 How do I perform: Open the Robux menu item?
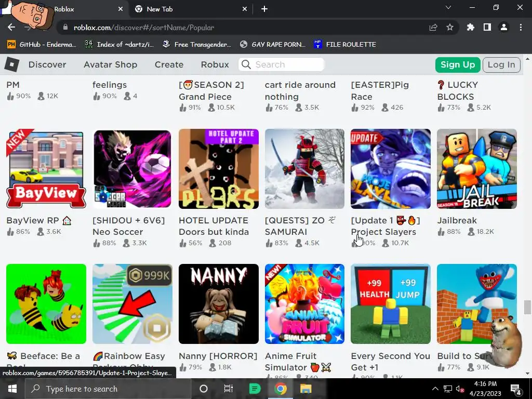[215, 64]
